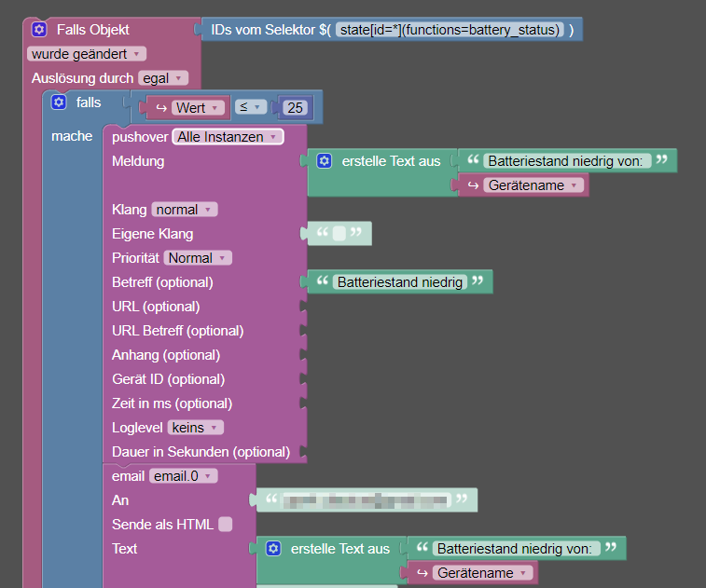Click the 'Gerät ID (optional)' label

click(169, 379)
